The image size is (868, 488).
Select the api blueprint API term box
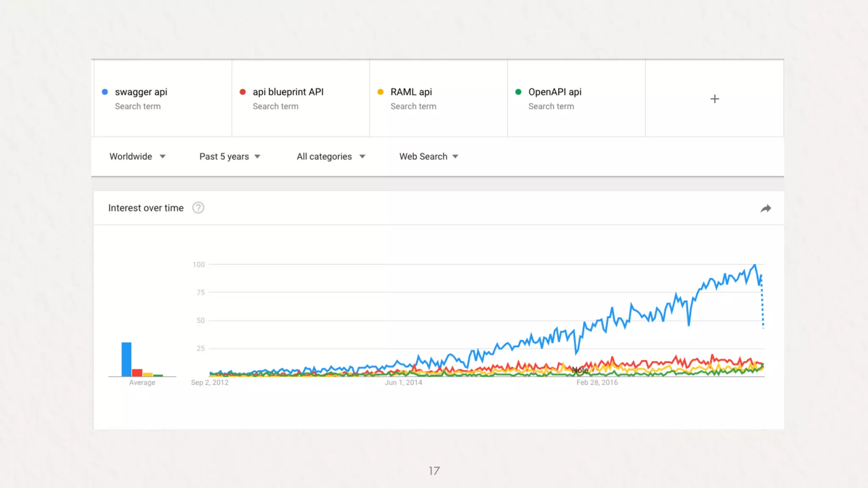coord(288,92)
